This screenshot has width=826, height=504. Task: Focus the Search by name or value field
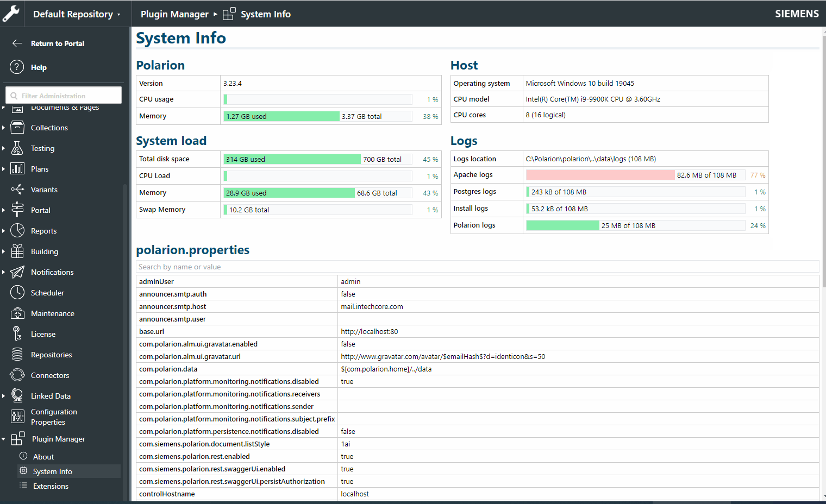[x=477, y=267]
